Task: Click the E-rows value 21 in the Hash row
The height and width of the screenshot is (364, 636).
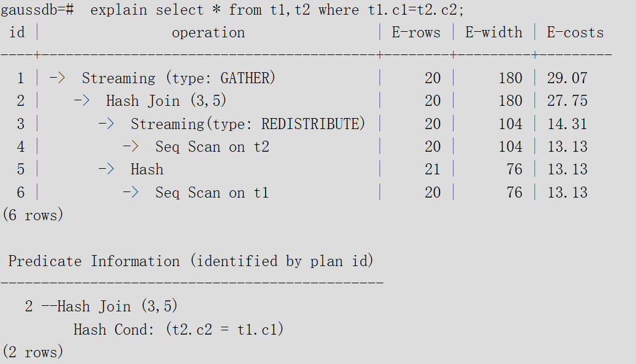Action: coord(433,169)
